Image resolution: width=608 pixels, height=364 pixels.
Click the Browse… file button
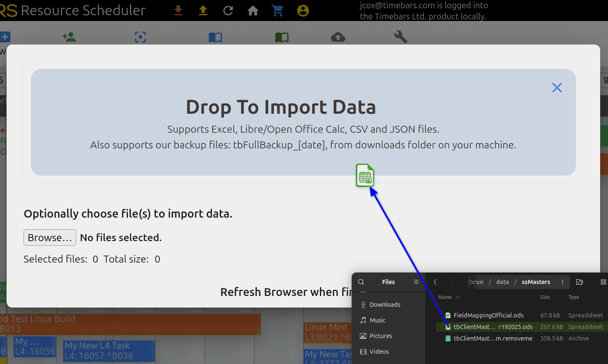point(50,237)
